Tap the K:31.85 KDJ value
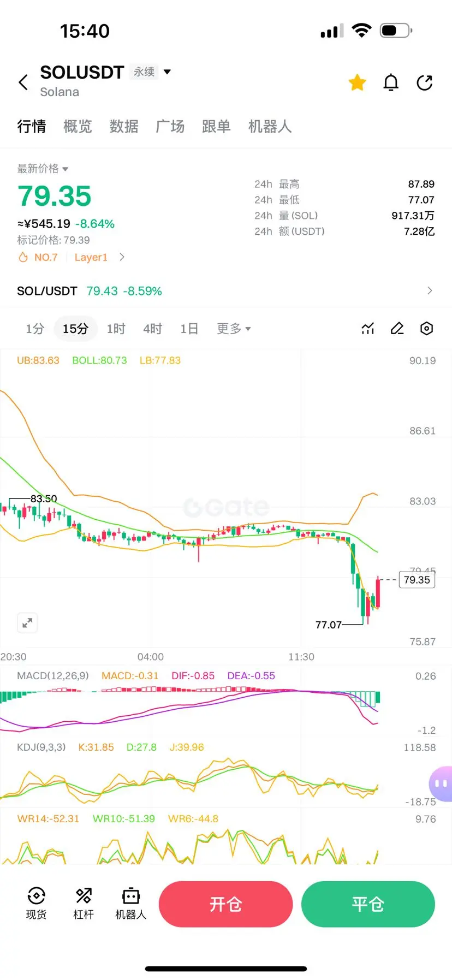The width and height of the screenshot is (452, 980). [x=96, y=747]
